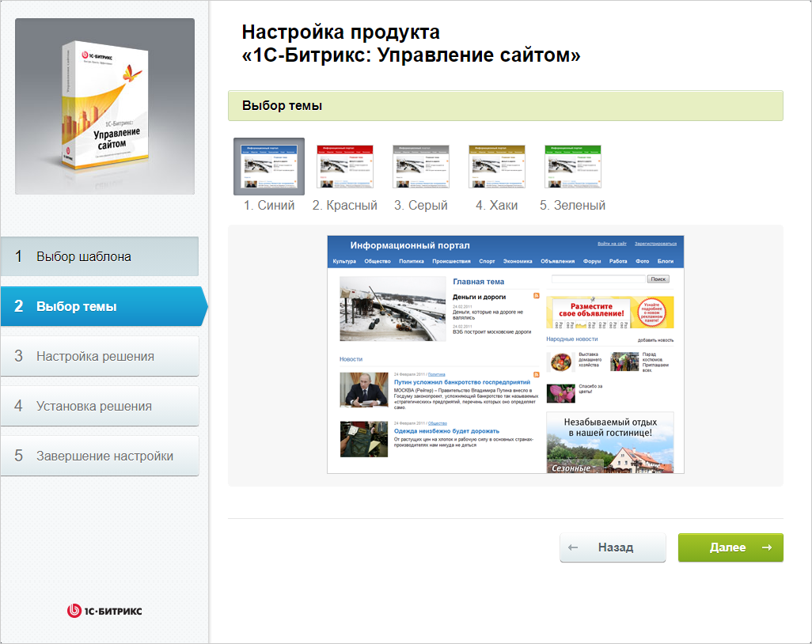This screenshot has height=644, width=812.
Task: Select the Blue (Синий) theme thumbnail
Action: (268, 166)
